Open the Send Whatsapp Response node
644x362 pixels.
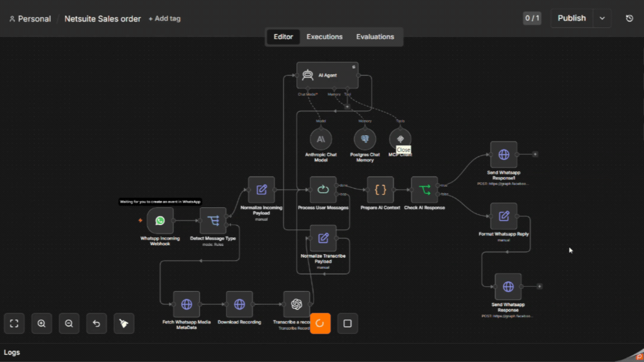coord(508,287)
